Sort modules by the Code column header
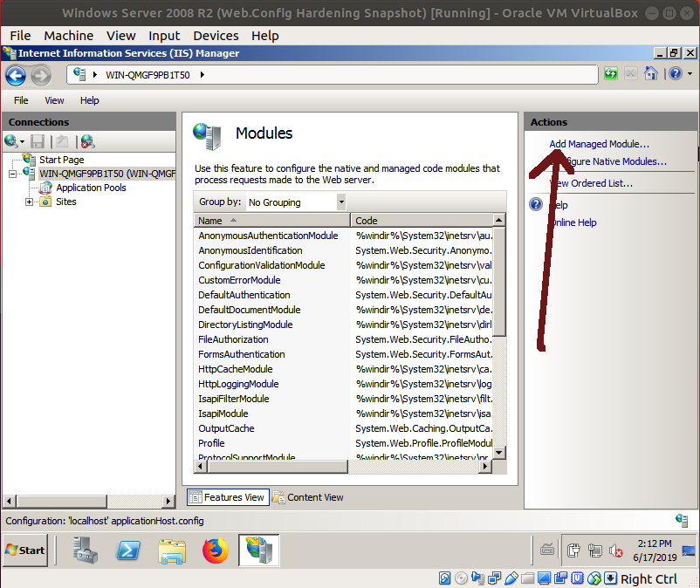 click(422, 221)
